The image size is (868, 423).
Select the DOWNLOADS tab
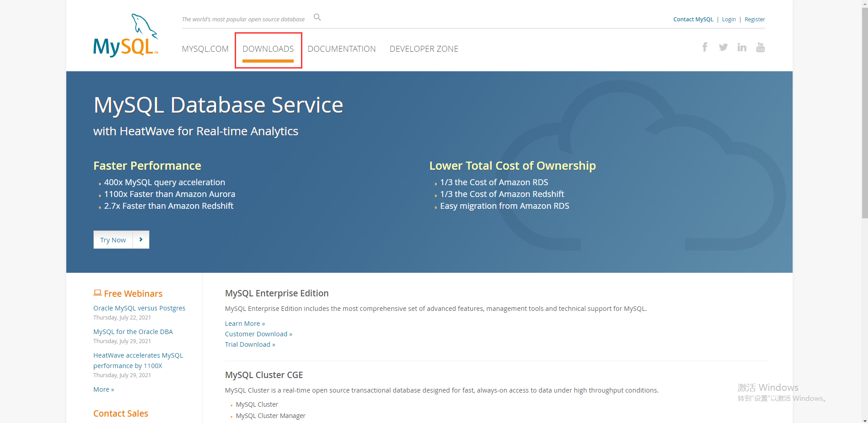tap(268, 49)
